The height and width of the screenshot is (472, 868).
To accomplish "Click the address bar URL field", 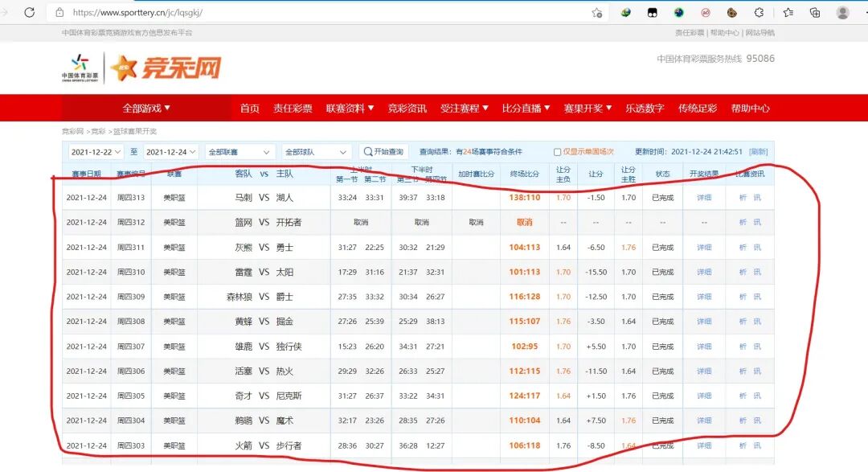I will (x=326, y=12).
